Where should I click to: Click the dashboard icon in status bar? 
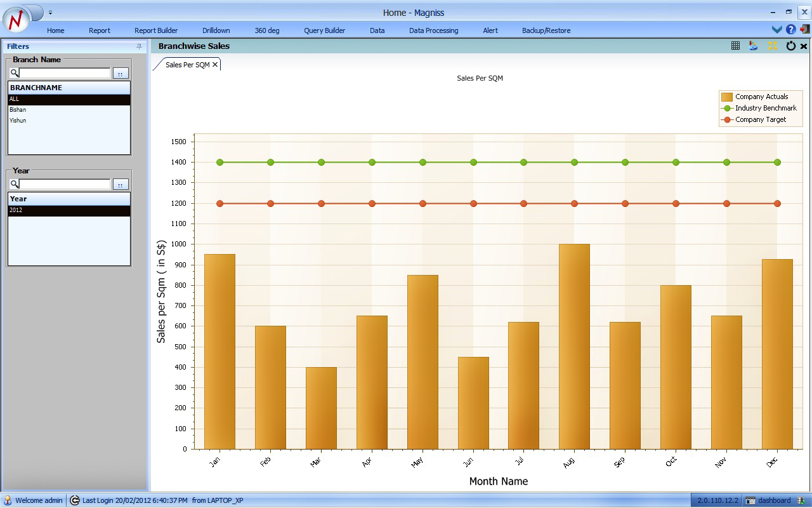click(750, 500)
